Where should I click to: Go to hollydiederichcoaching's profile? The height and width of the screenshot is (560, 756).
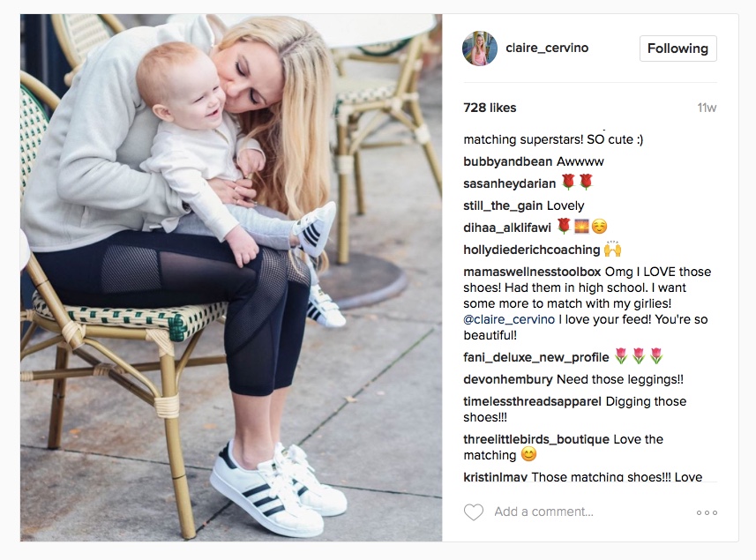coord(531,250)
